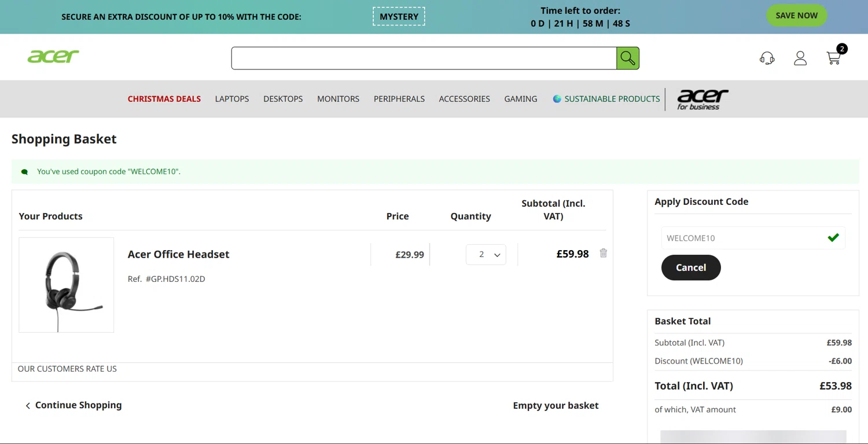The image size is (868, 444).
Task: Click the 'of which, VAT amount' label
Action: tap(695, 410)
